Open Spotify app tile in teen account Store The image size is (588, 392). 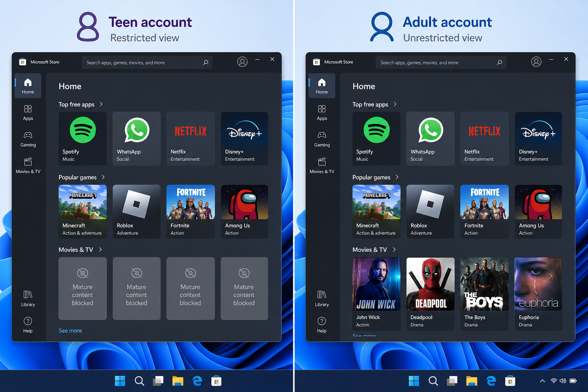click(83, 139)
